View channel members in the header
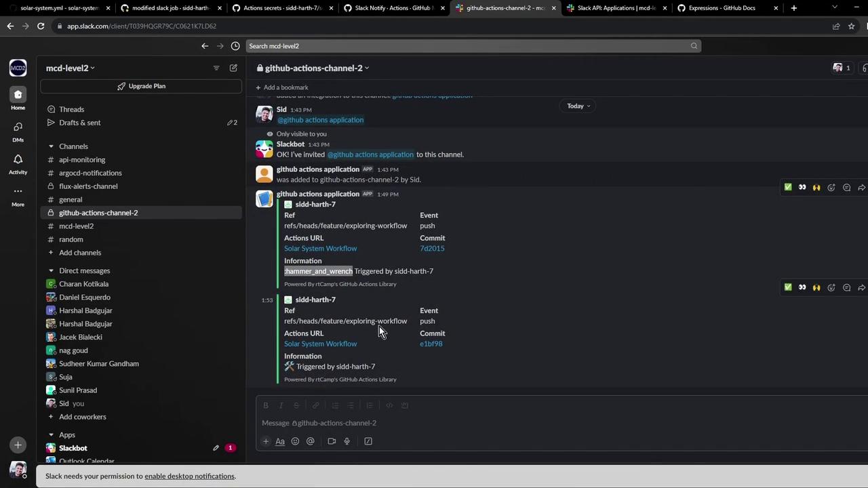This screenshot has width=868, height=488. click(x=842, y=68)
